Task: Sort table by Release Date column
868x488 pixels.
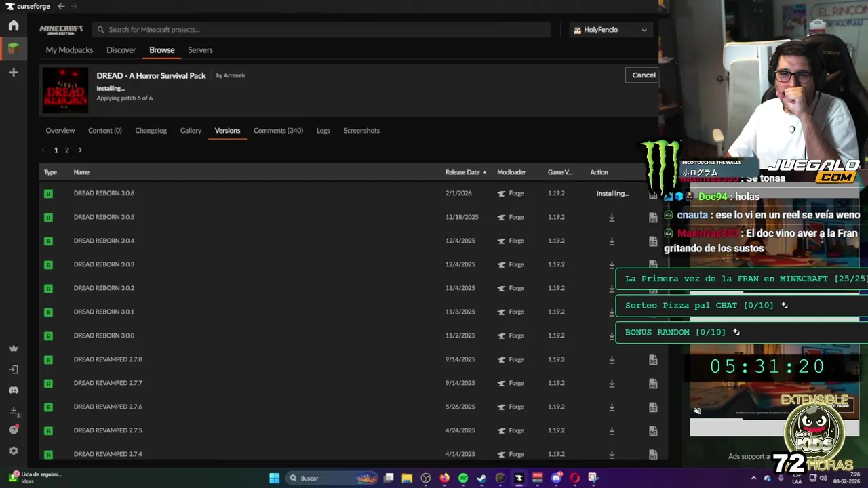Action: (x=465, y=172)
